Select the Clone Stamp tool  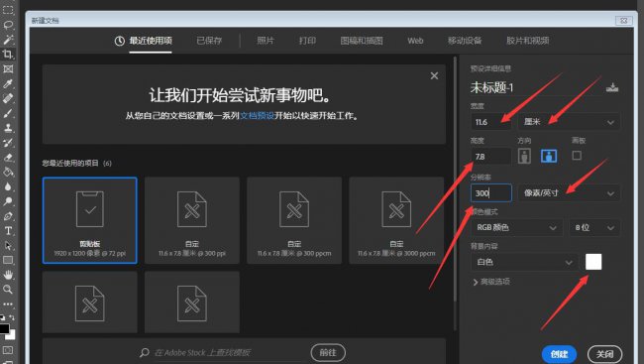(x=8, y=128)
